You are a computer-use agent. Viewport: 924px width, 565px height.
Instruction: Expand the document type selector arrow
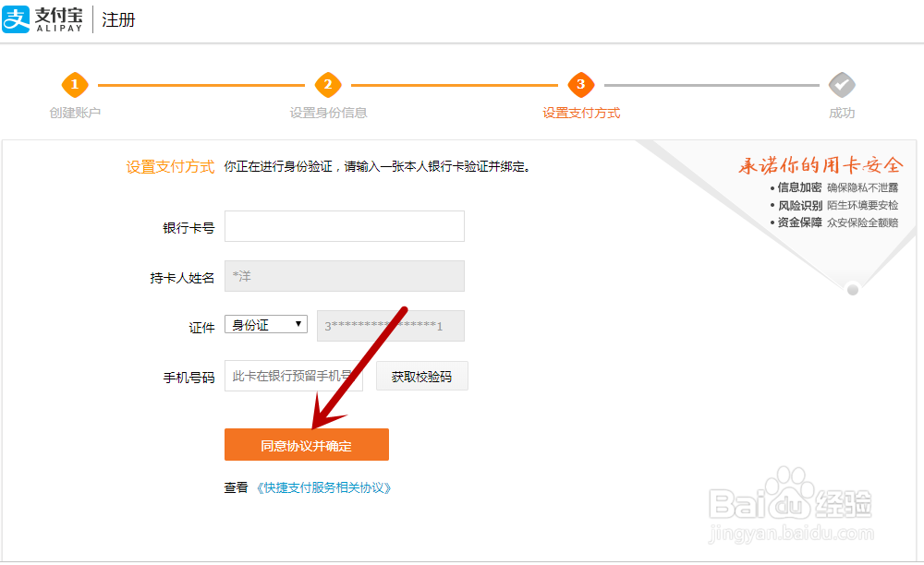click(300, 323)
